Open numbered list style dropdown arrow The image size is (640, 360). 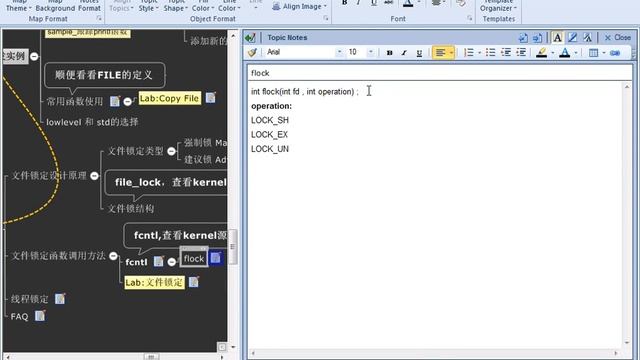(479, 53)
